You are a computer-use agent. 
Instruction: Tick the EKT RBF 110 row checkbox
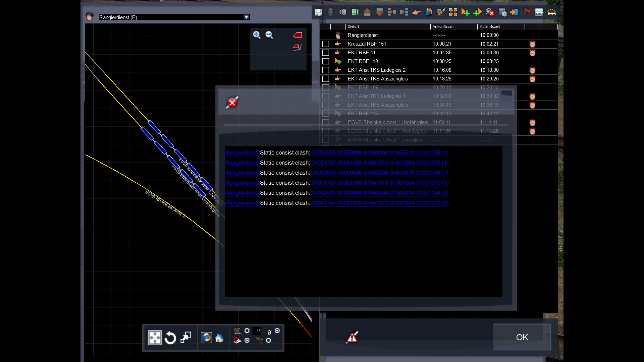325,61
